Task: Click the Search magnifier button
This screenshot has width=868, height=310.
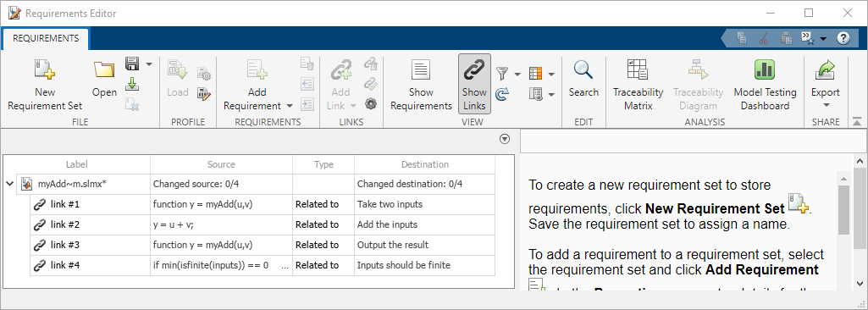Action: 583,79
